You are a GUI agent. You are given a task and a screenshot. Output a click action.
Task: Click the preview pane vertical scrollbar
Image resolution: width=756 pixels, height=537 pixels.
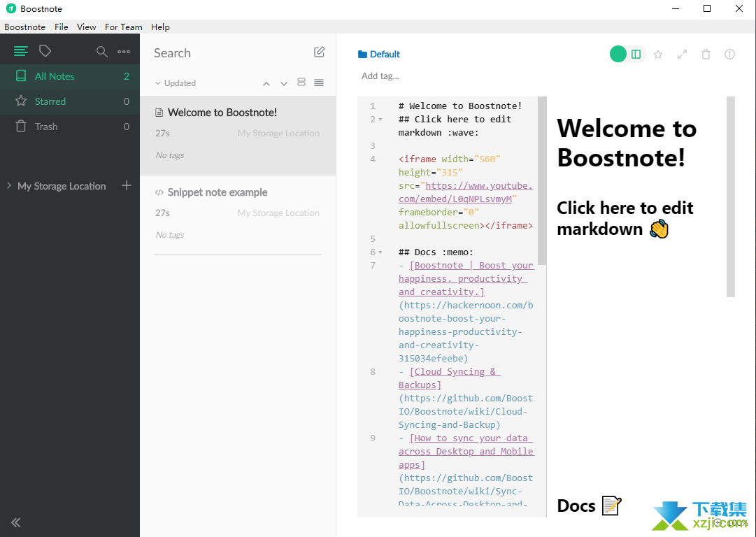coord(731,196)
